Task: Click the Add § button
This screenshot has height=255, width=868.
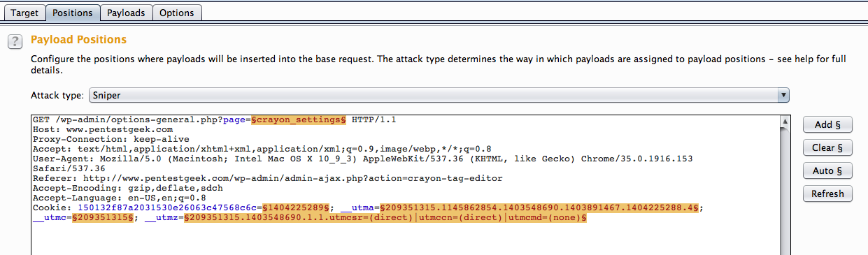Action: (827, 124)
